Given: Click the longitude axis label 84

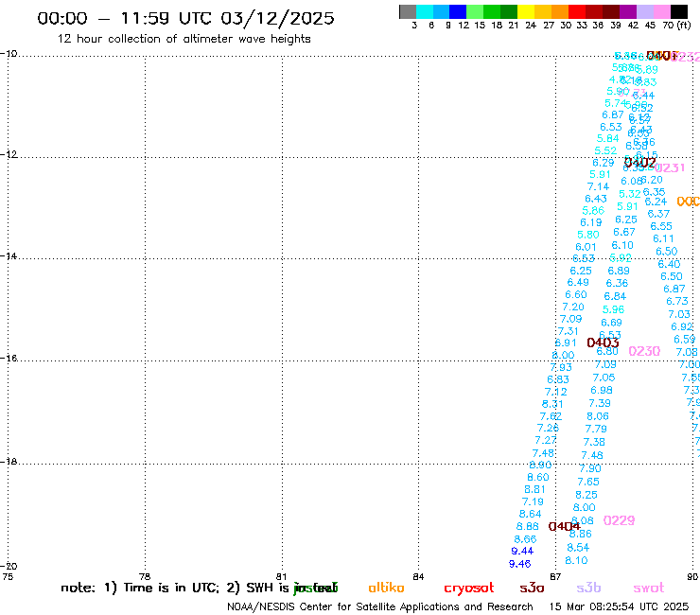Looking at the screenshot, I should [418, 576].
